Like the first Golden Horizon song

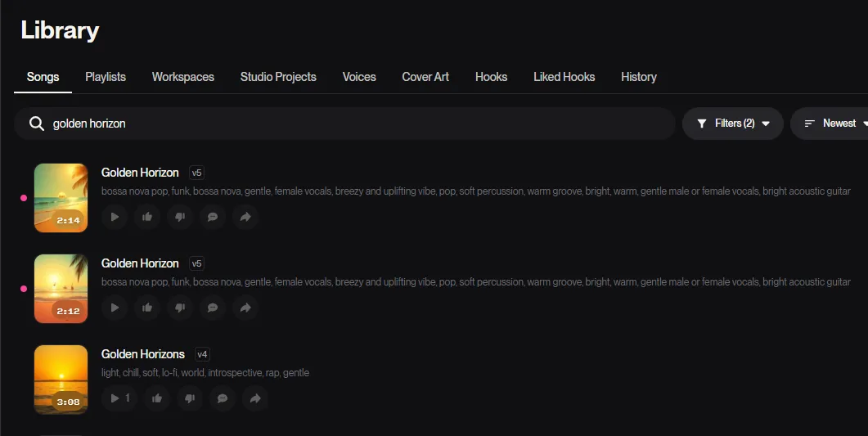click(147, 217)
